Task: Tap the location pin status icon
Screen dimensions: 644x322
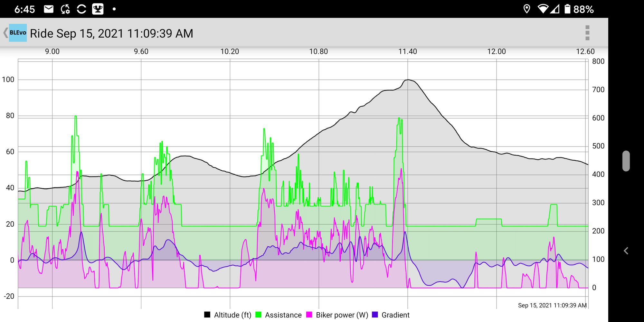Action: tap(526, 9)
